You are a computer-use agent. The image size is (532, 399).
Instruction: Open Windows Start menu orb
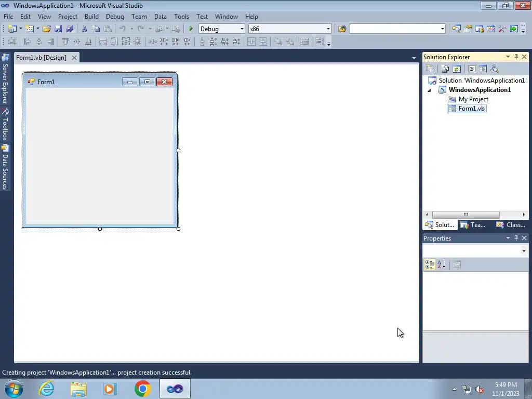(14, 389)
